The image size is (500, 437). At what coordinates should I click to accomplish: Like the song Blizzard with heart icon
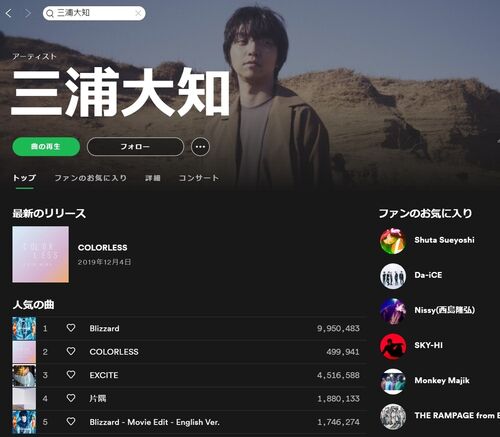point(71,328)
